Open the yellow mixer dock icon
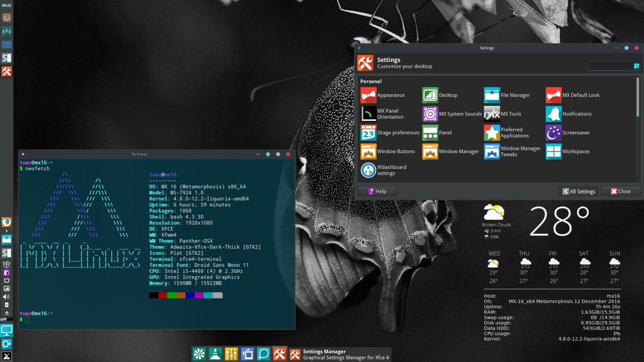The image size is (644, 362). coord(231,354)
